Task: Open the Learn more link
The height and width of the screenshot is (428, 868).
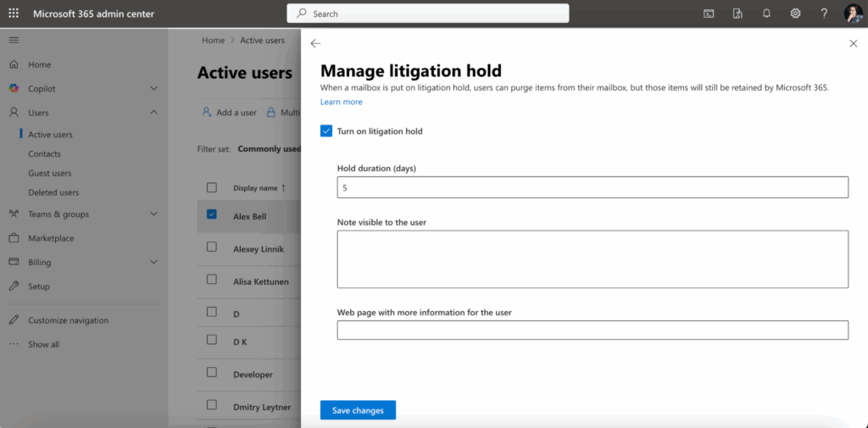Action: tap(341, 102)
